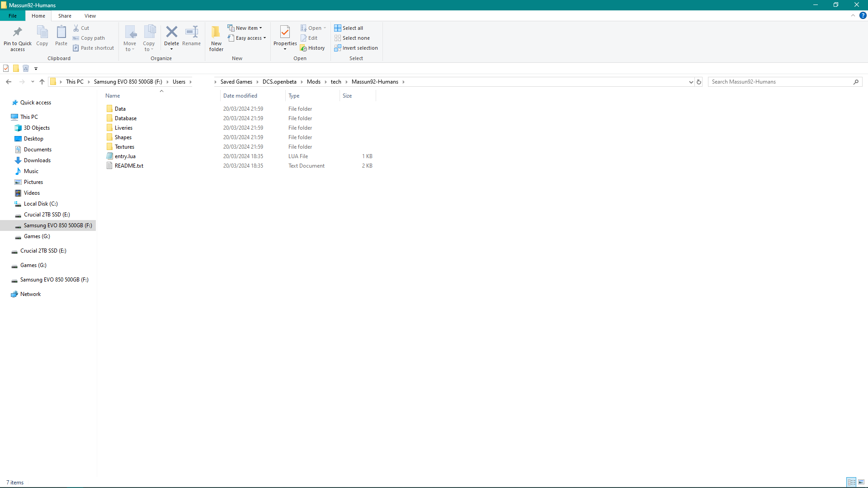Click the tech breadcrumb
868x488 pixels.
[336, 82]
